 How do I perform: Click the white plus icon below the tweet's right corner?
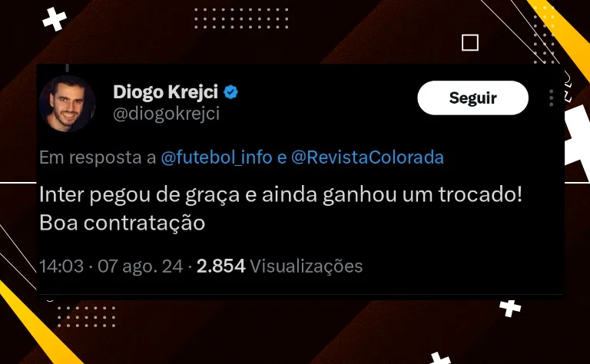pos(510,309)
